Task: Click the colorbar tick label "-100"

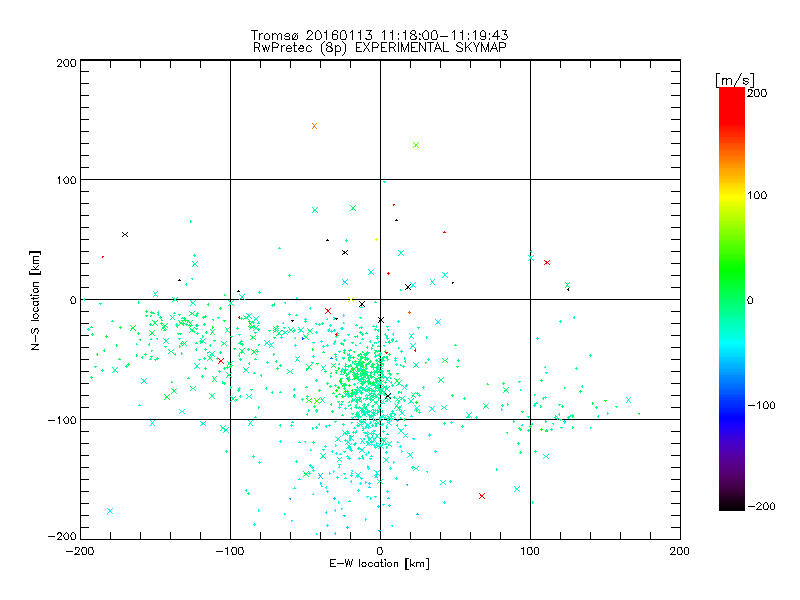Action: pos(761,406)
